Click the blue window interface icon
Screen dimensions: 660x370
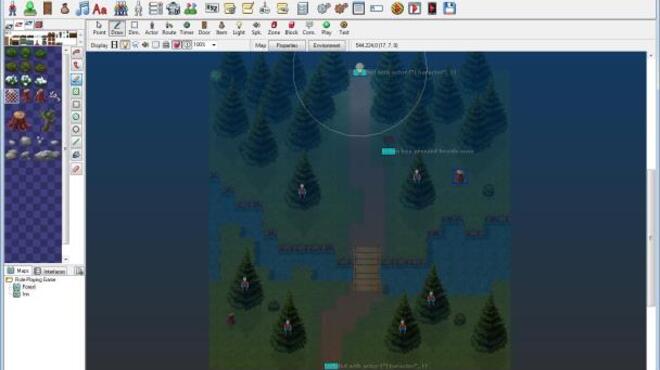tap(358, 8)
